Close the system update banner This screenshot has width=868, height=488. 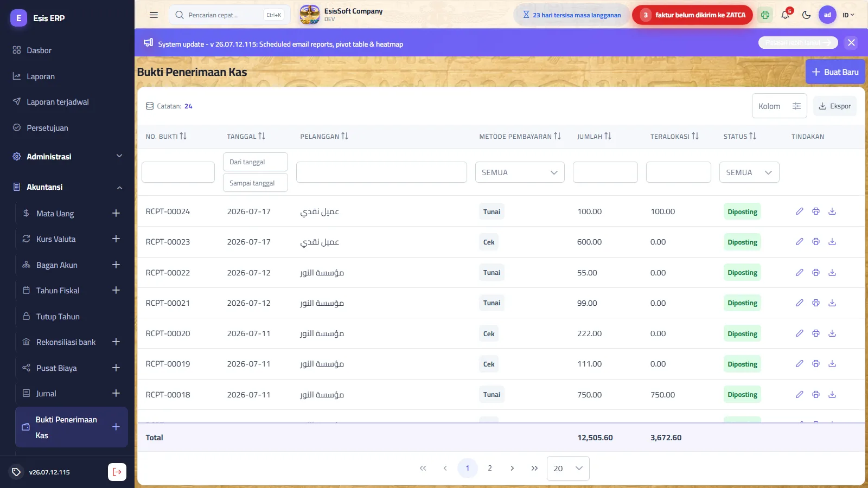pos(851,43)
